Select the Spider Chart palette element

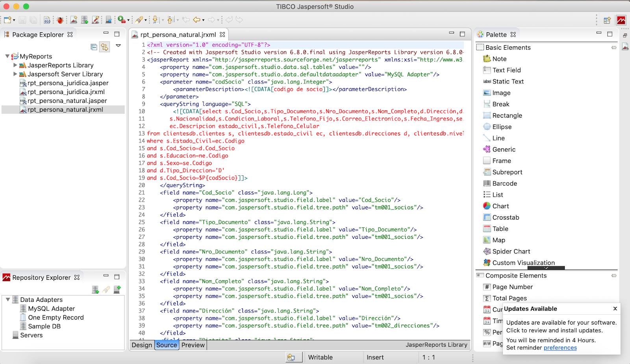tap(511, 251)
